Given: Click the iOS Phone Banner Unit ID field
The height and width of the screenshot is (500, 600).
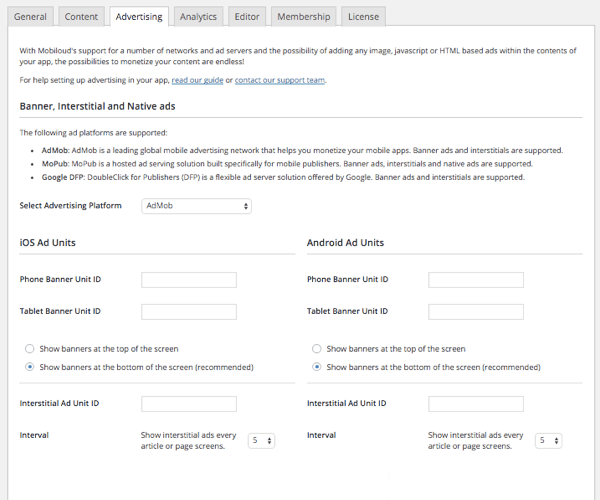Looking at the screenshot, I should click(189, 280).
